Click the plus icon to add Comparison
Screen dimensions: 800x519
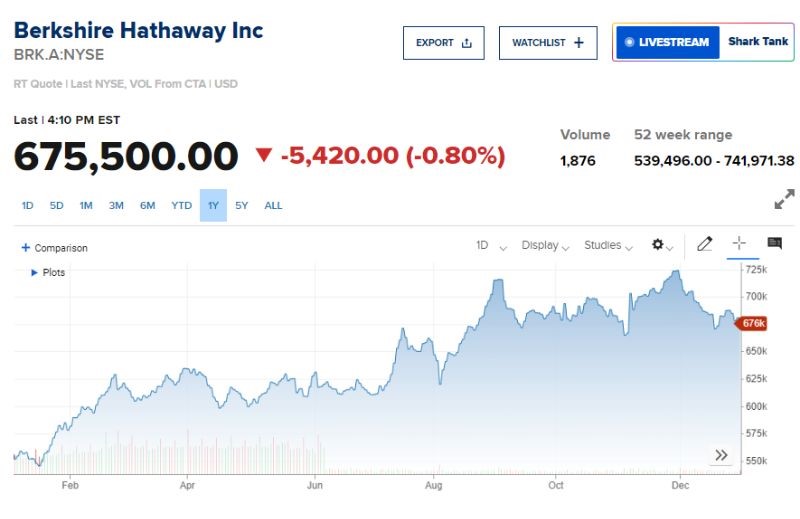click(x=26, y=248)
